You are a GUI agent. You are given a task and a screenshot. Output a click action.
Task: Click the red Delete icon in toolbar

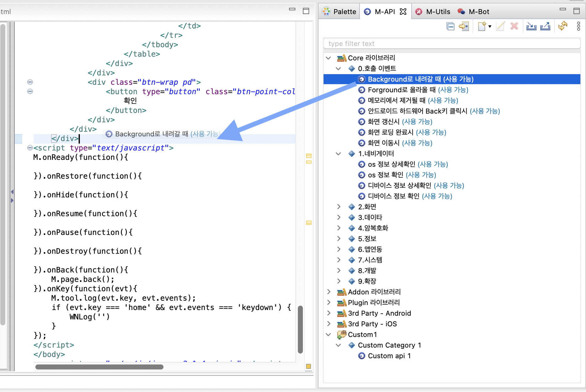tap(514, 26)
